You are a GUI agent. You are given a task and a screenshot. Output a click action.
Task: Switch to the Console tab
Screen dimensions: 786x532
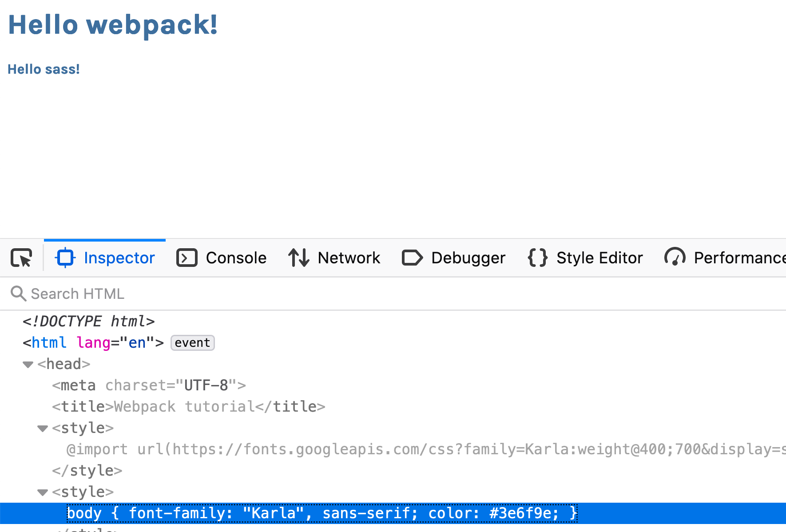point(221,258)
